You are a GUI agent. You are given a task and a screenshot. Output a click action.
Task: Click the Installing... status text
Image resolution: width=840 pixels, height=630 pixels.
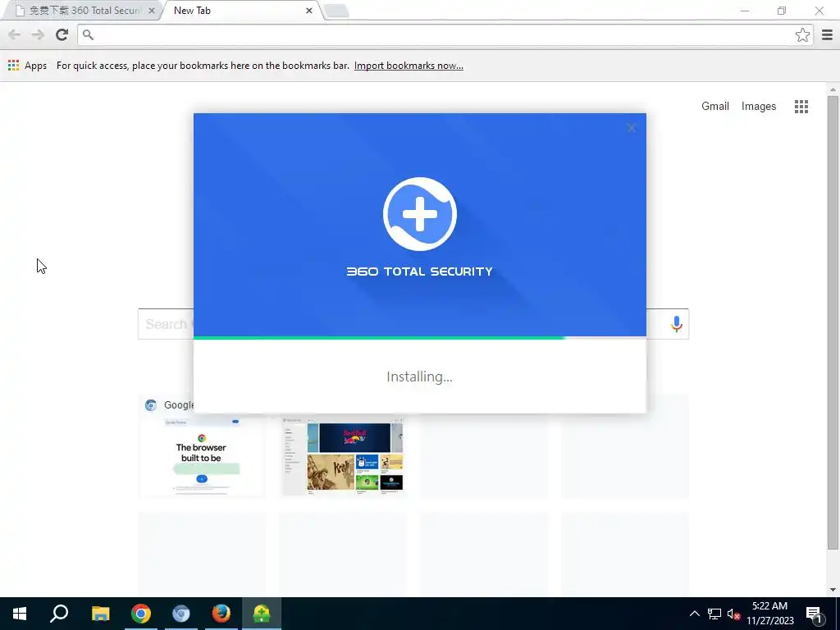click(419, 377)
